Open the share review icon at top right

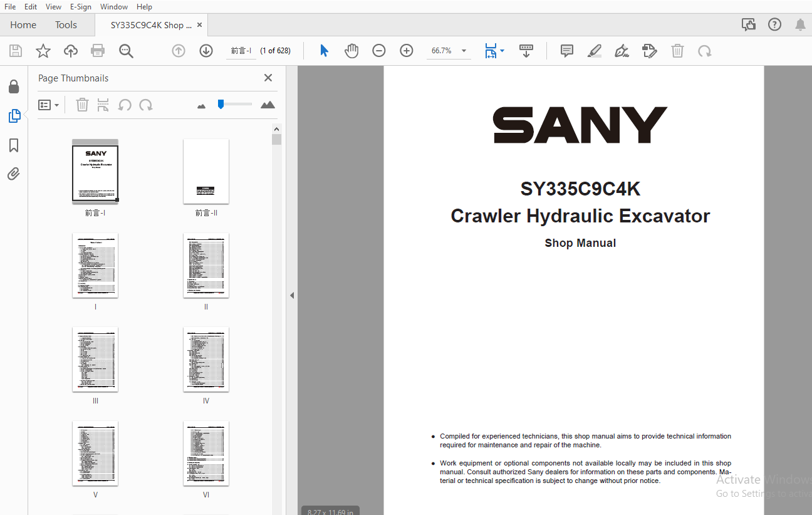click(749, 24)
